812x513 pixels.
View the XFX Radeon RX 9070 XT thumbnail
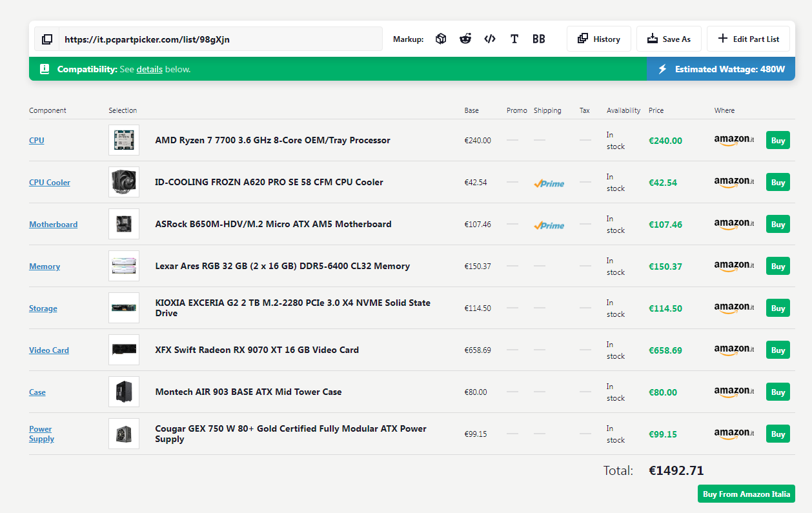tap(124, 350)
